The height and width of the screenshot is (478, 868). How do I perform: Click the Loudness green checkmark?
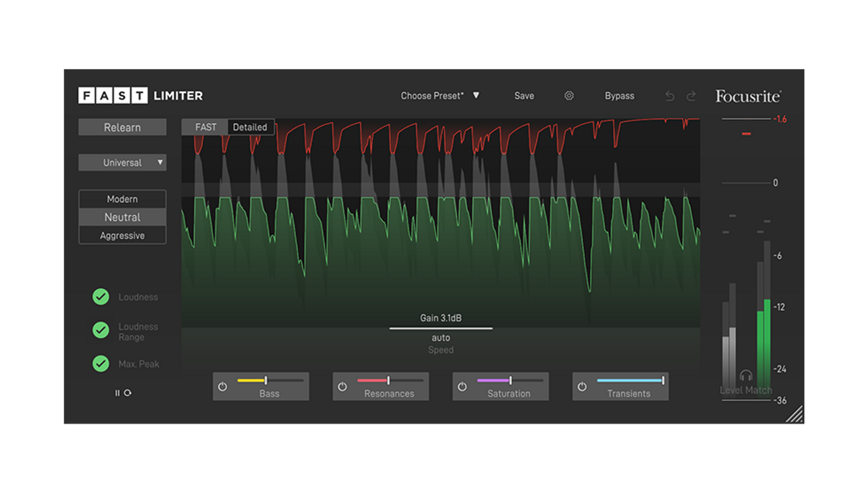[101, 296]
